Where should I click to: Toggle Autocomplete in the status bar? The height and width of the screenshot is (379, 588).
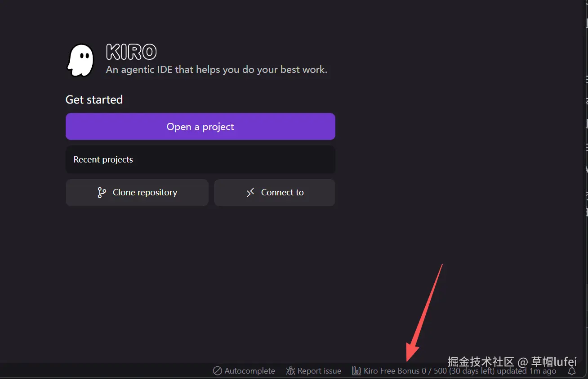point(244,371)
